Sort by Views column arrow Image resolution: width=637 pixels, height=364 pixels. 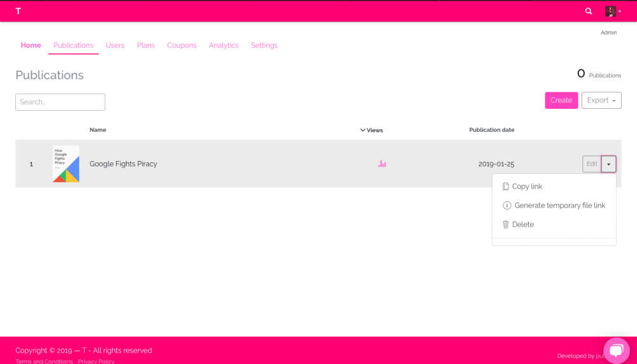(363, 130)
